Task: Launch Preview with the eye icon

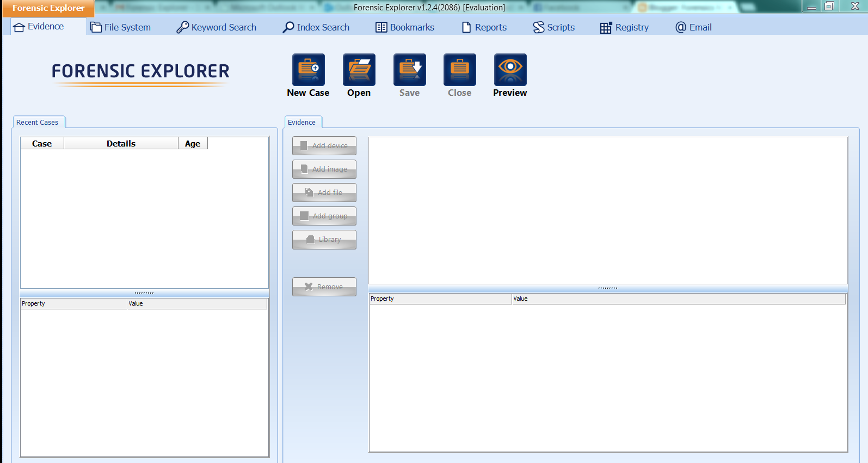Action: click(510, 70)
